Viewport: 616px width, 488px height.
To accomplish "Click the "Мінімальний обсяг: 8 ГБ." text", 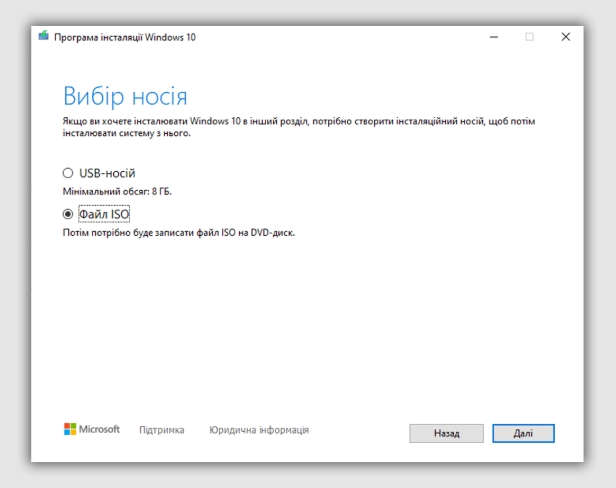I will pyautogui.click(x=117, y=192).
